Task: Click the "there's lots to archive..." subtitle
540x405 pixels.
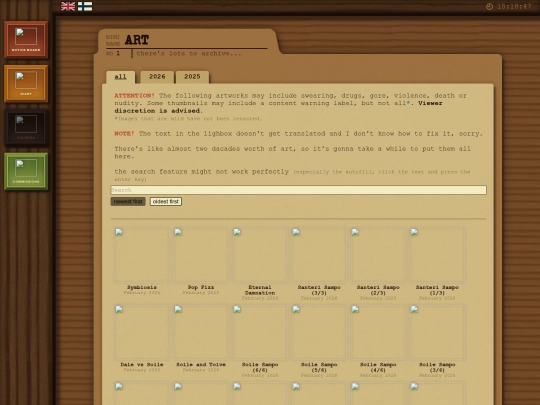Action: (x=189, y=53)
